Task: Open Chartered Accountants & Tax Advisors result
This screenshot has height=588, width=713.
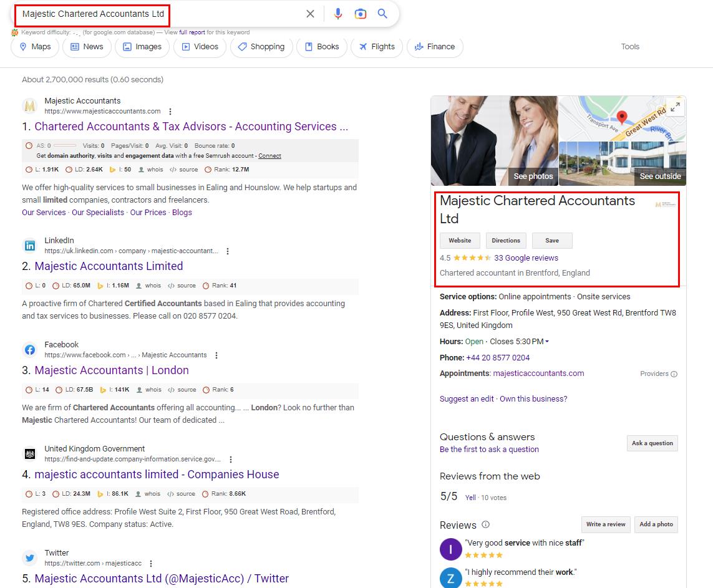Action: pyautogui.click(x=192, y=127)
